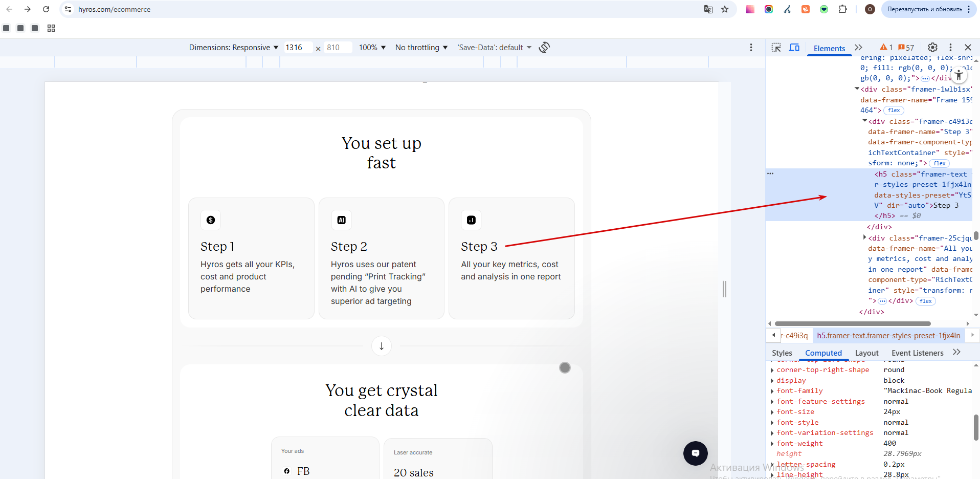Collapse the framer-c49i3q div node
The image size is (980, 479).
865,121
